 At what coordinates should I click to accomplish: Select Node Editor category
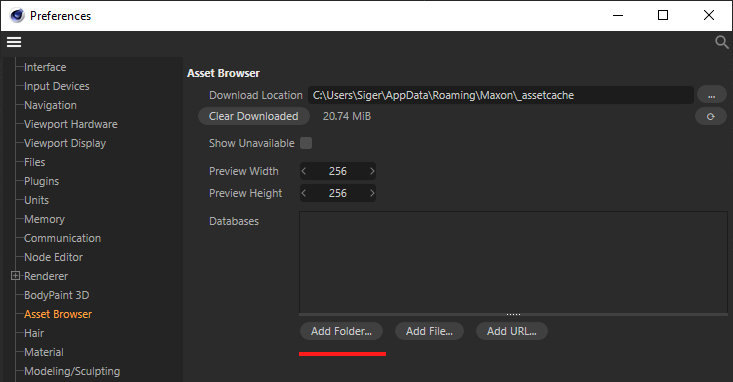pyautogui.click(x=53, y=257)
